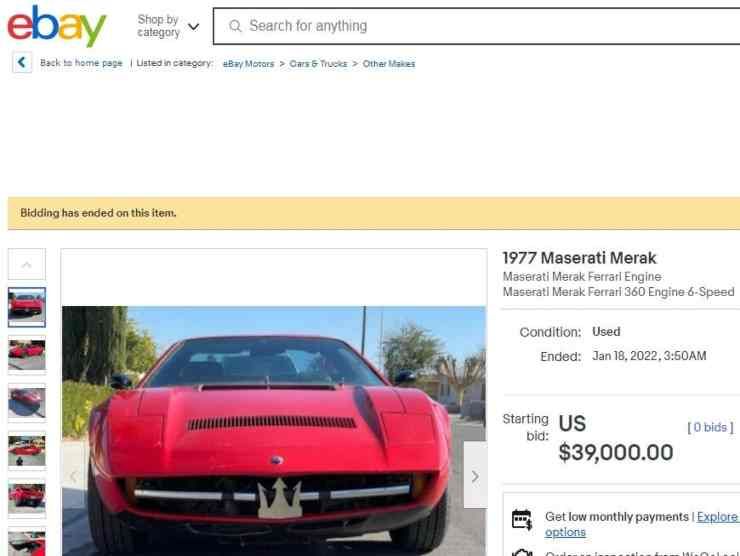This screenshot has width=740, height=556.
Task: Show next car photo arrow
Action: (x=475, y=475)
